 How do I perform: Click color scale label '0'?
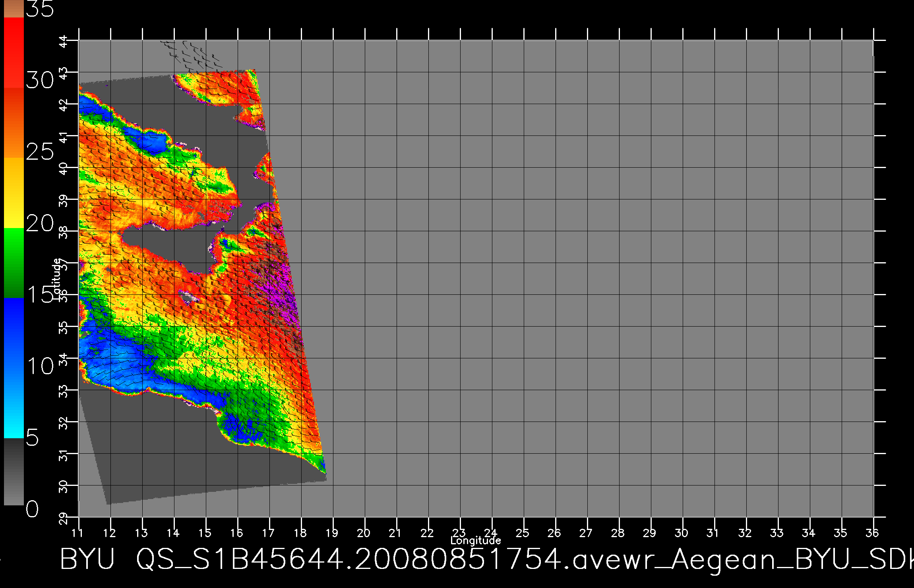point(33,509)
